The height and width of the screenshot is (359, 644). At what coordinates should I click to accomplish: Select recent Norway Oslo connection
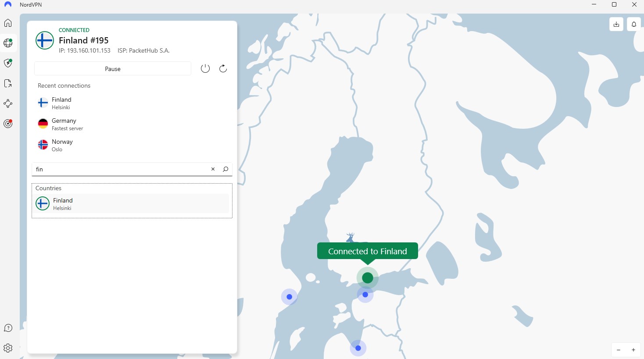[x=132, y=145]
